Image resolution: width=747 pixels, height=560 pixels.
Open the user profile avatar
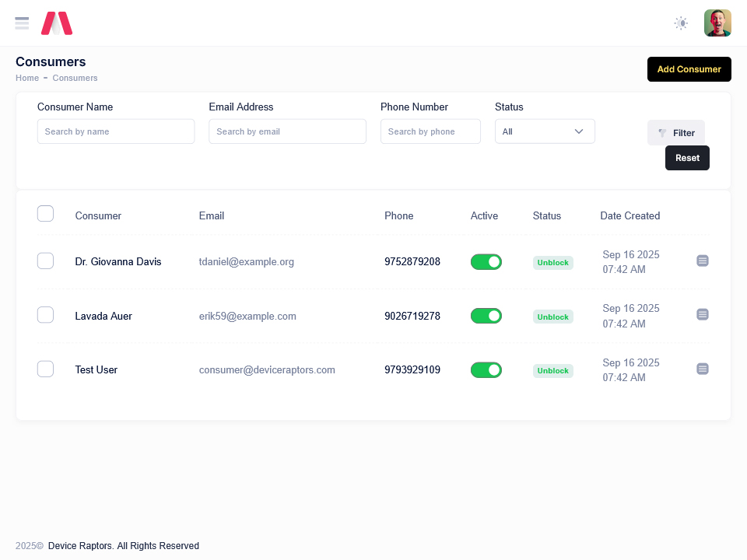click(717, 23)
